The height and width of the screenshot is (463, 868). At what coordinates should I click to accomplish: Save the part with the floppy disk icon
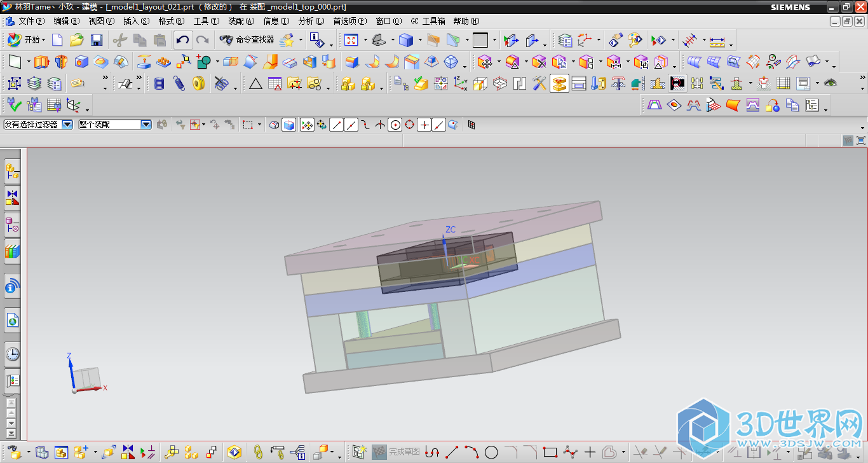tap(97, 40)
